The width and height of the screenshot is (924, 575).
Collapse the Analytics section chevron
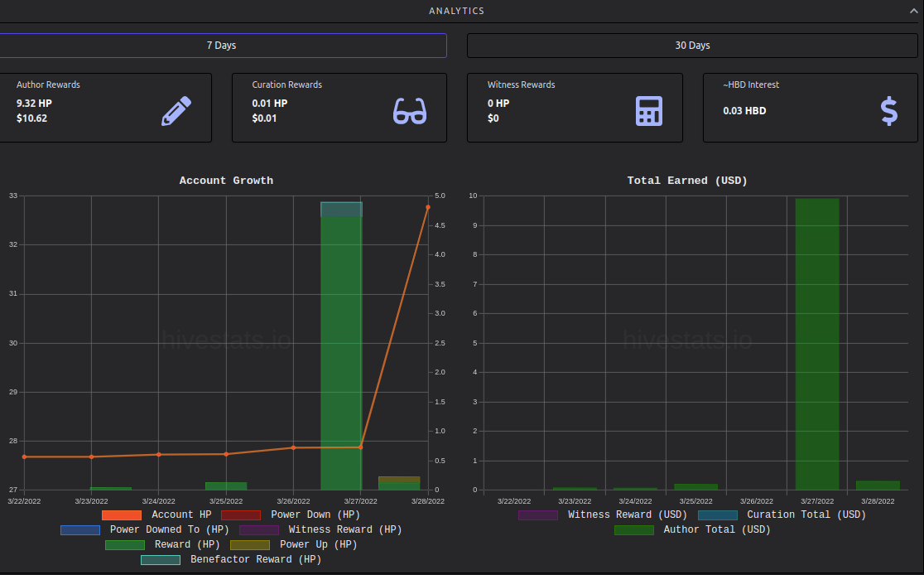(x=913, y=11)
